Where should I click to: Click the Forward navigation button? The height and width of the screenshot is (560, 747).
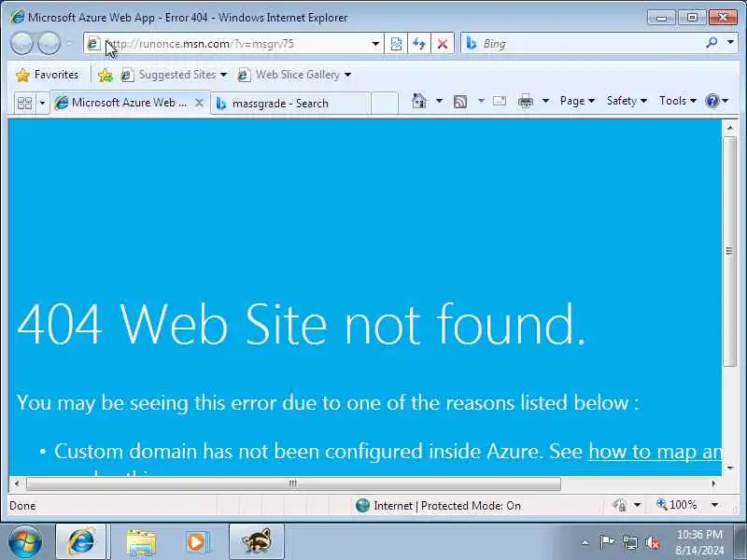click(x=49, y=44)
